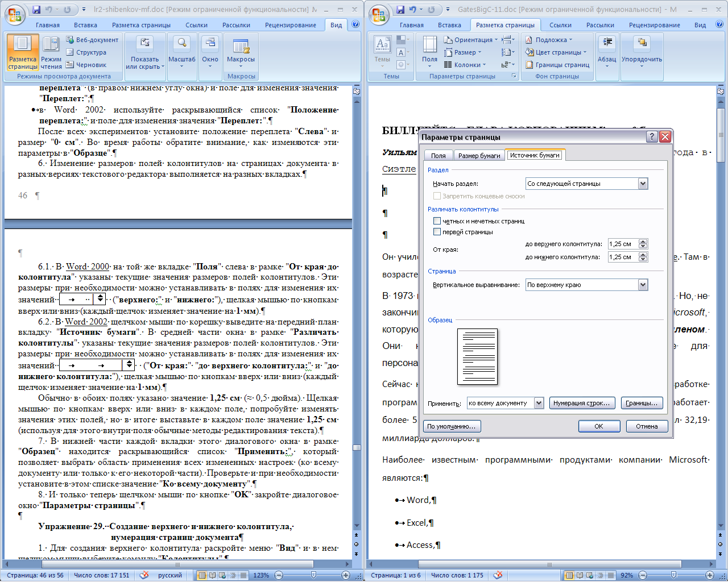
Task: Select Page Layout view (Разметка страницы) in left window
Action: pyautogui.click(x=23, y=52)
